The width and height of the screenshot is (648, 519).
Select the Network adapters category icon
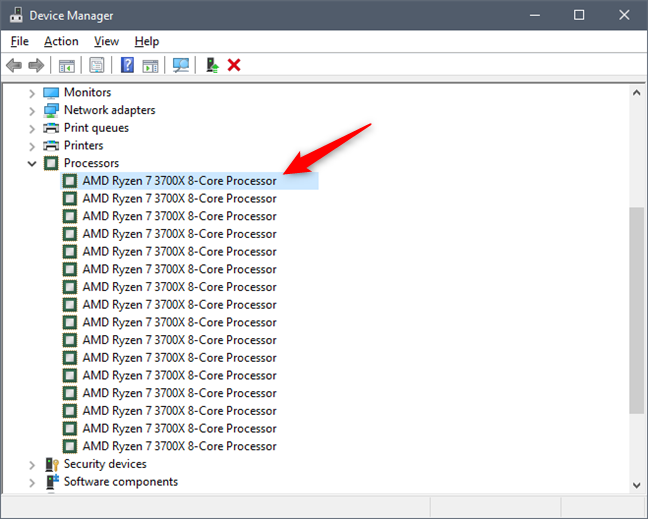tap(51, 110)
